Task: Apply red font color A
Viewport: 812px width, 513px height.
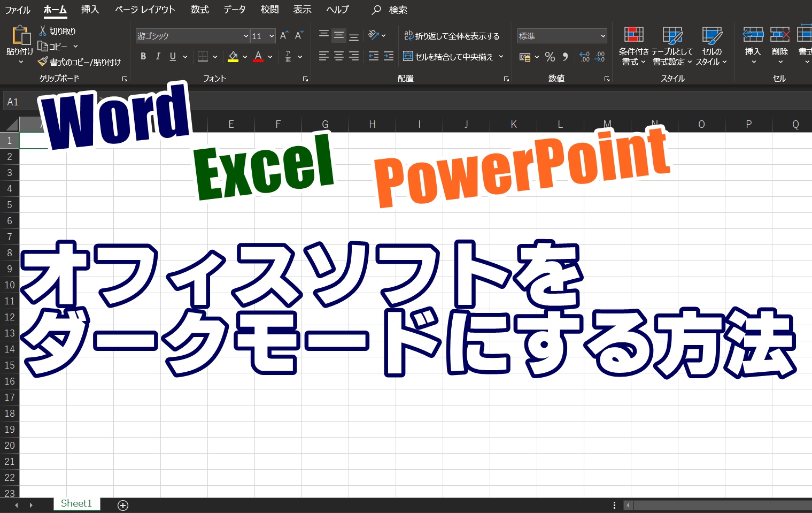Action: (x=258, y=56)
